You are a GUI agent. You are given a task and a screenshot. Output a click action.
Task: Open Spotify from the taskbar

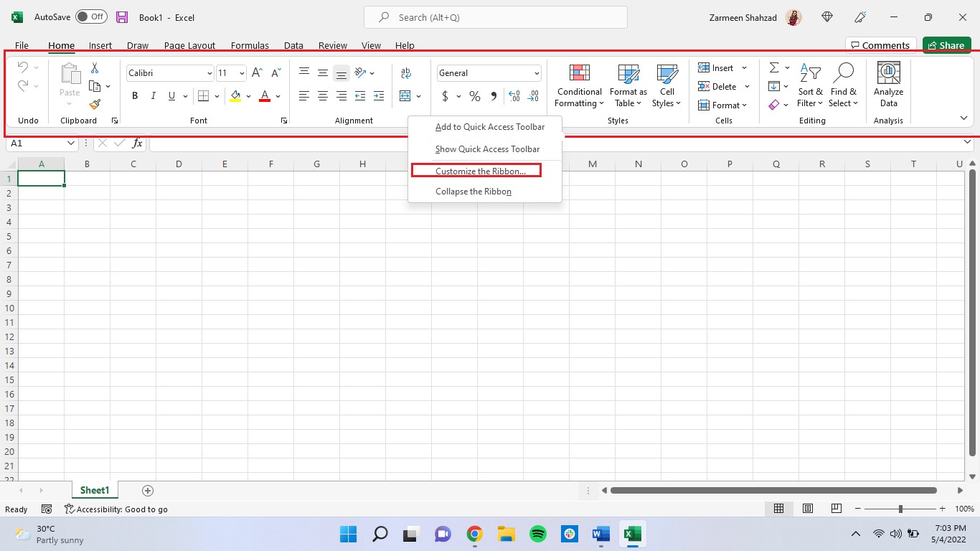click(x=537, y=534)
